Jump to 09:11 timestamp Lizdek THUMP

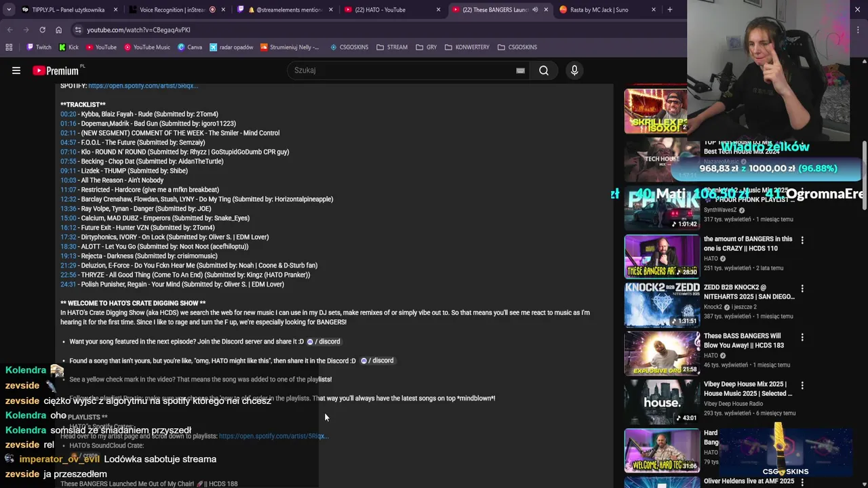pyautogui.click(x=68, y=171)
